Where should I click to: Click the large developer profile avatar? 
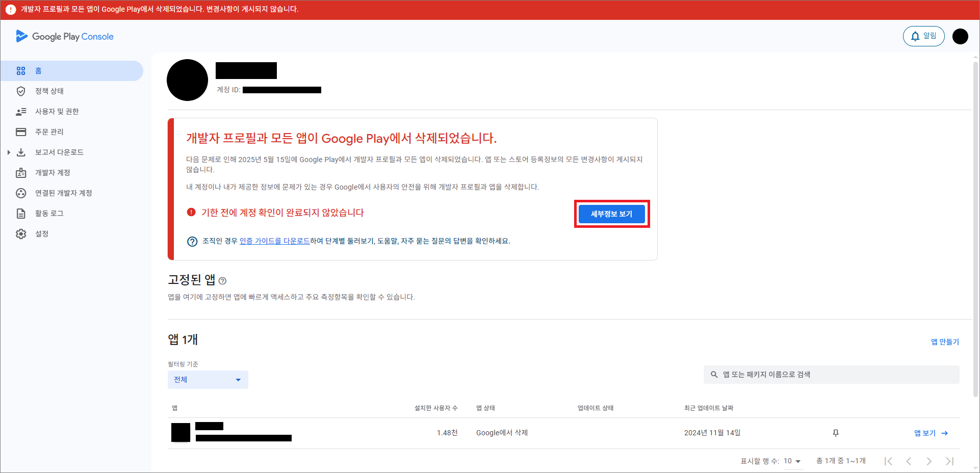(x=188, y=80)
